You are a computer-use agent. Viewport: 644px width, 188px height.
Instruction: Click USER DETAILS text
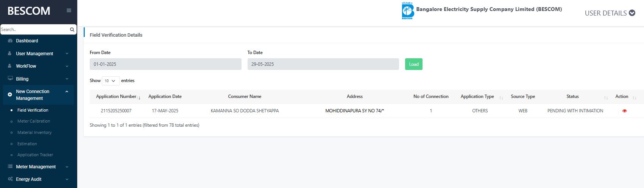coord(605,13)
